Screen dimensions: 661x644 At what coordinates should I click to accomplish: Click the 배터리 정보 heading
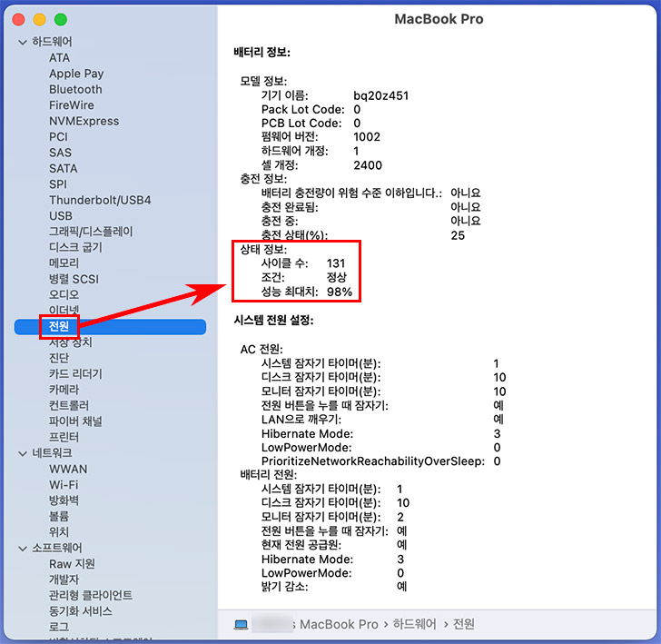pyautogui.click(x=261, y=53)
